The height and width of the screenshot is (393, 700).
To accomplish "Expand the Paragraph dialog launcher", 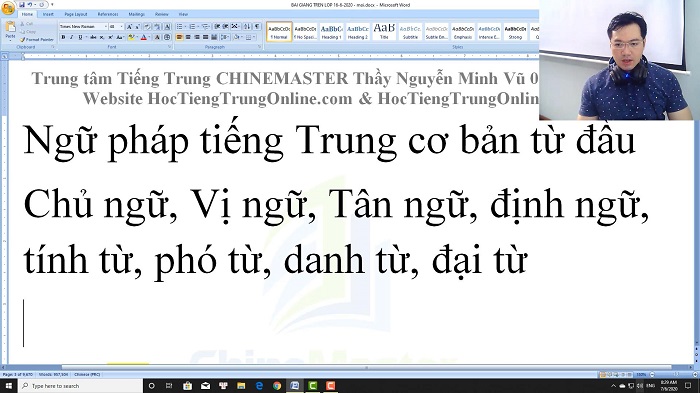I will (259, 47).
